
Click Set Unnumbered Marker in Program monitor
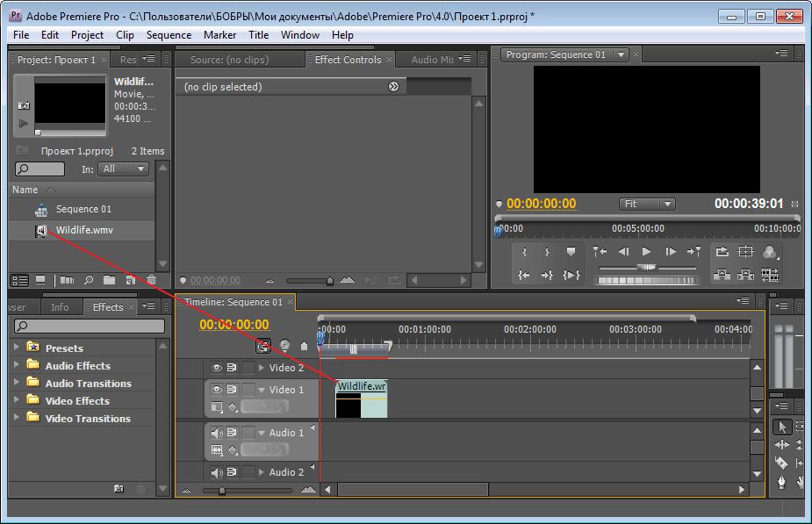click(571, 252)
